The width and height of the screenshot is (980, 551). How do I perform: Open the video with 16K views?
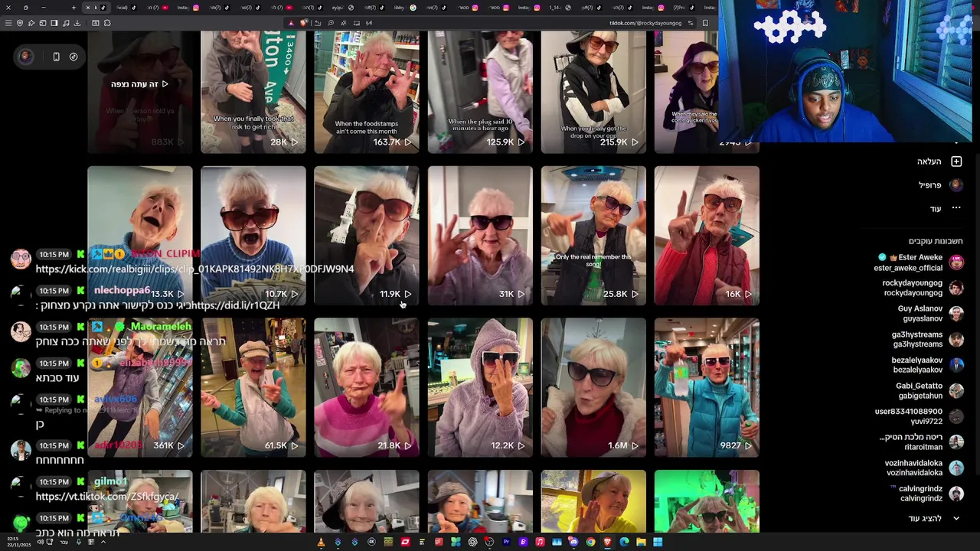(707, 236)
